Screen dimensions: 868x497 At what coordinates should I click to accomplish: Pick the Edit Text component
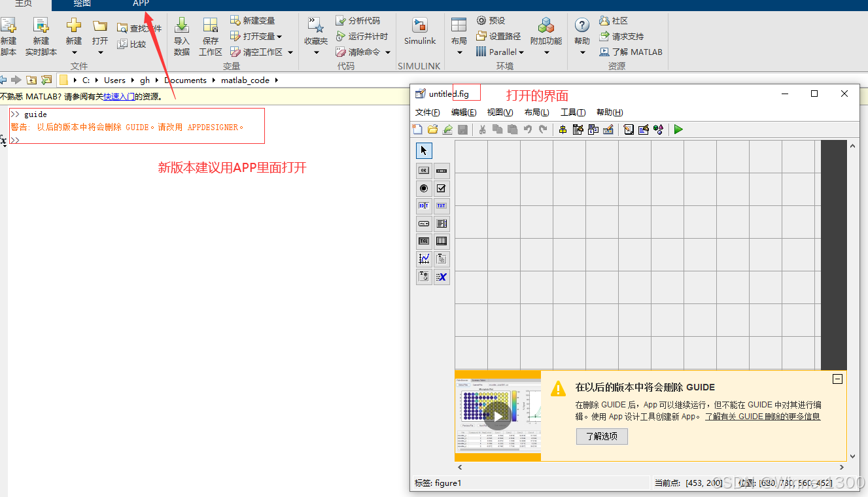pyautogui.click(x=424, y=206)
